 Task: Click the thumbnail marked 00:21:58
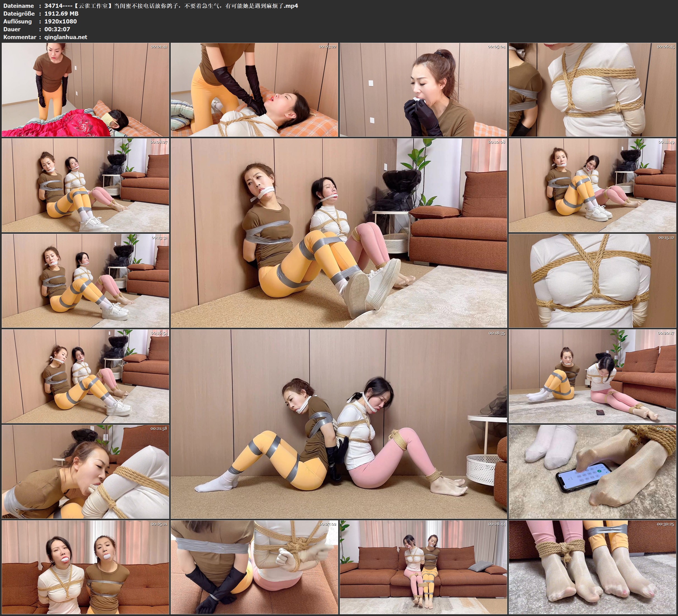point(85,471)
